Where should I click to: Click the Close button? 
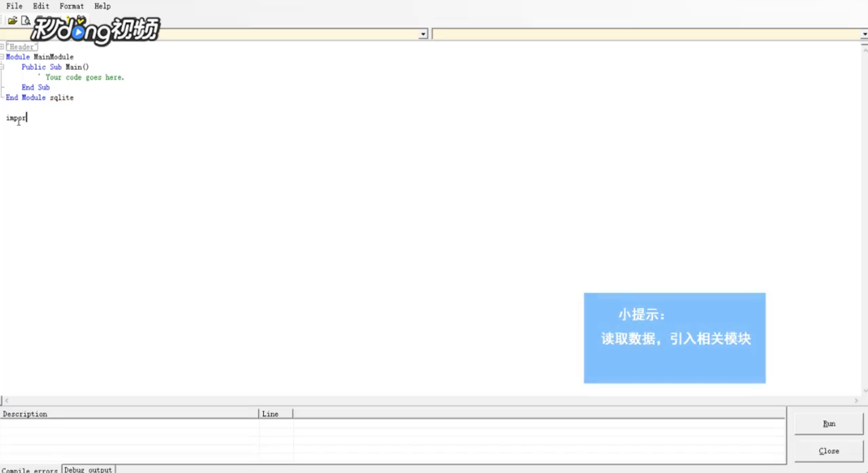[x=829, y=451]
